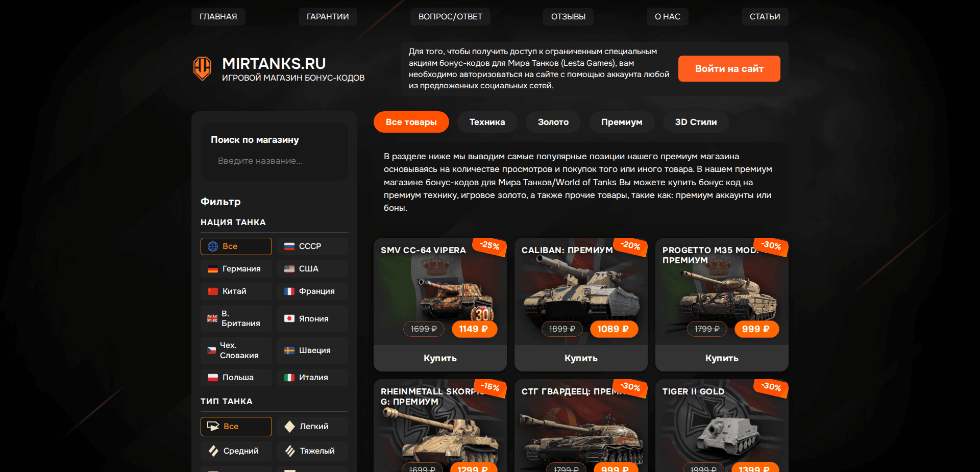Filter nation by В. Британия
Image resolution: width=980 pixels, height=472 pixels.
coord(236,318)
